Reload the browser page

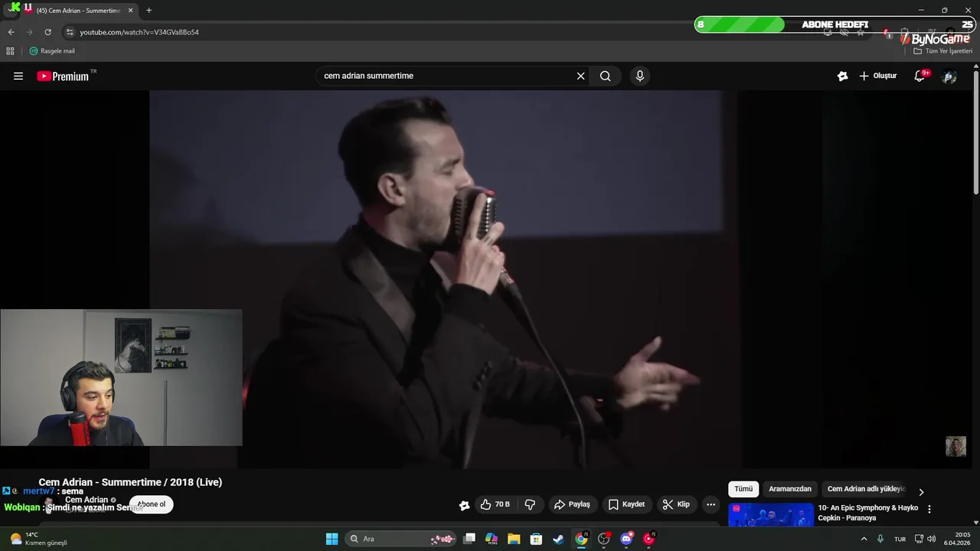click(47, 32)
